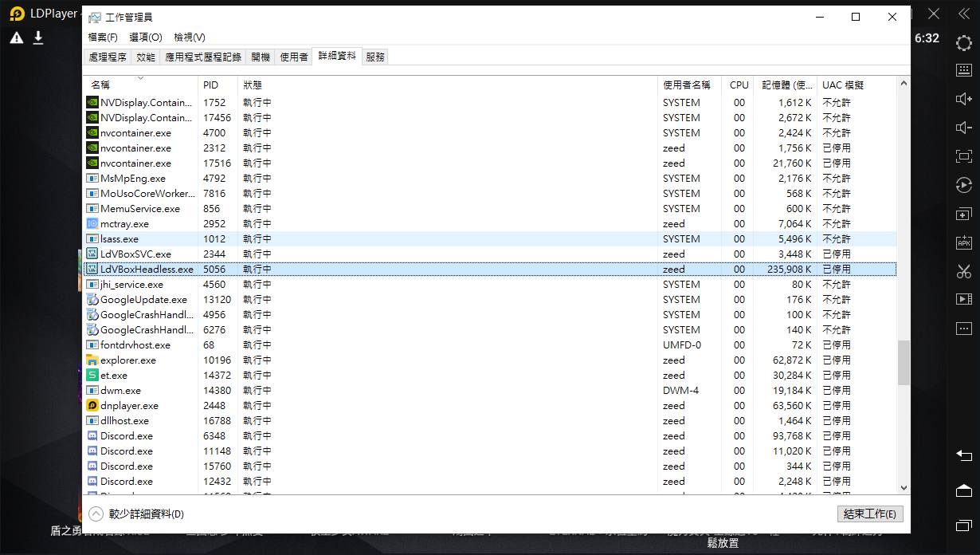Click the Android home icon in LDPlayer sidebar
980x555 pixels.
[x=964, y=490]
